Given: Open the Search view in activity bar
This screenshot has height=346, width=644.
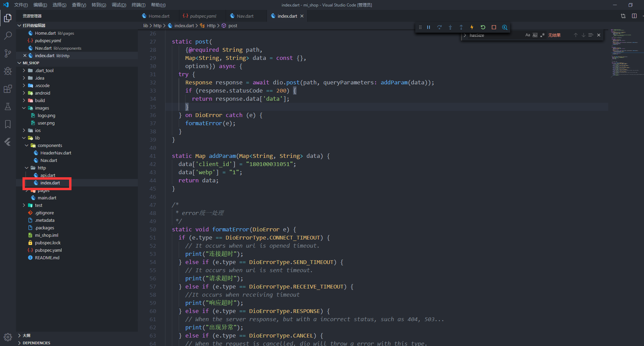Looking at the screenshot, I should click(8, 35).
